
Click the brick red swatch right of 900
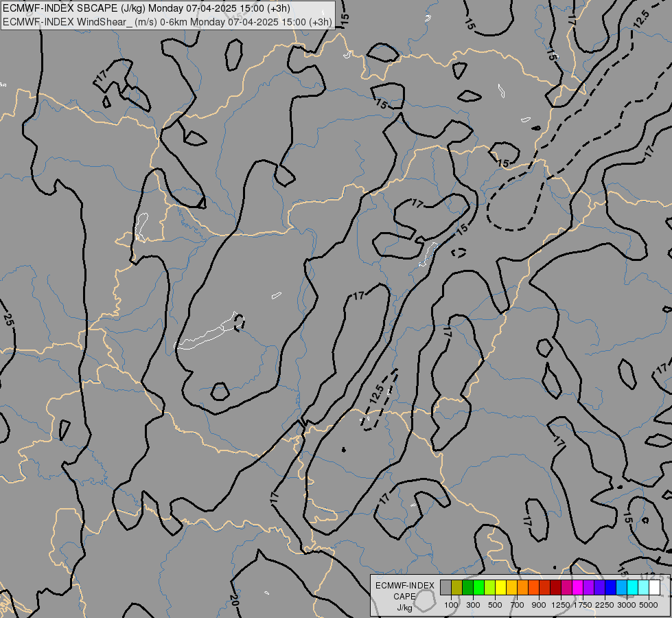(x=545, y=588)
